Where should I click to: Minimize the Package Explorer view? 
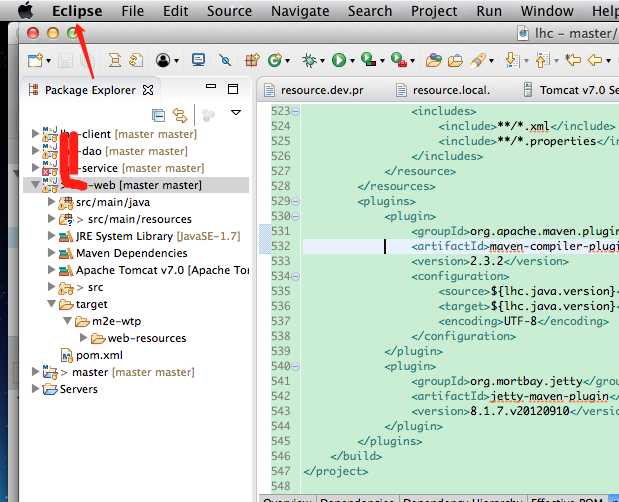coord(211,86)
